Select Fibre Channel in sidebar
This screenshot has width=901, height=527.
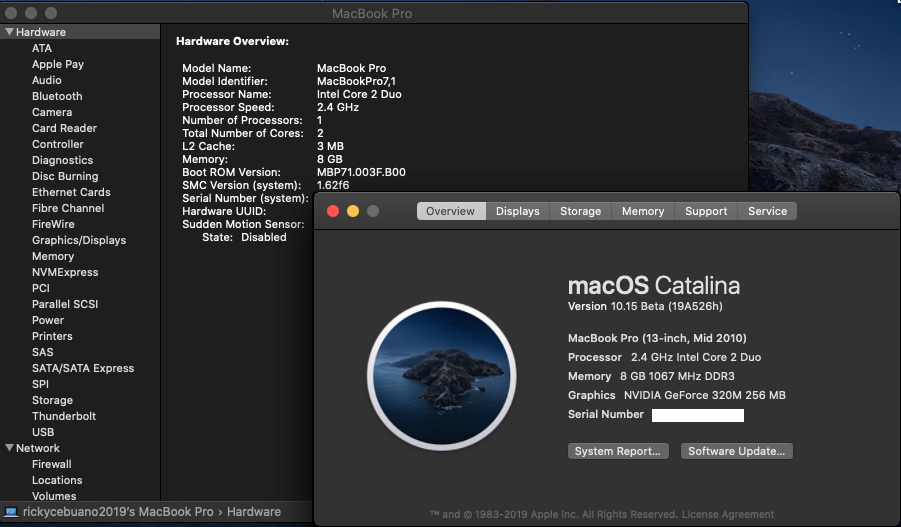(68, 208)
